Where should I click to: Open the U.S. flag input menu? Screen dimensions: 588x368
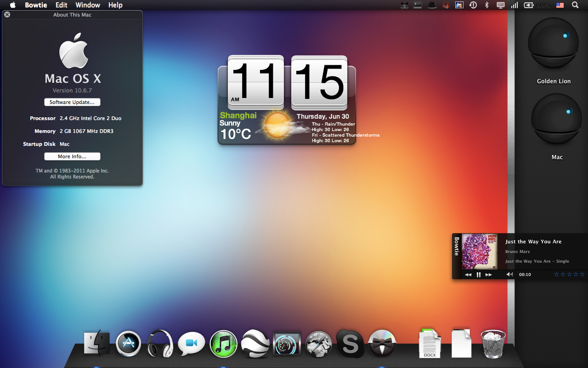560,5
